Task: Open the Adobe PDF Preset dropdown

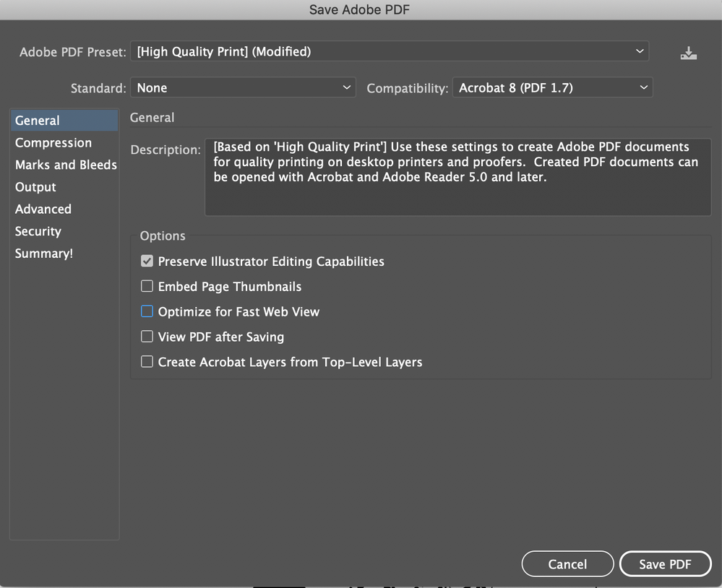Action: coord(390,51)
